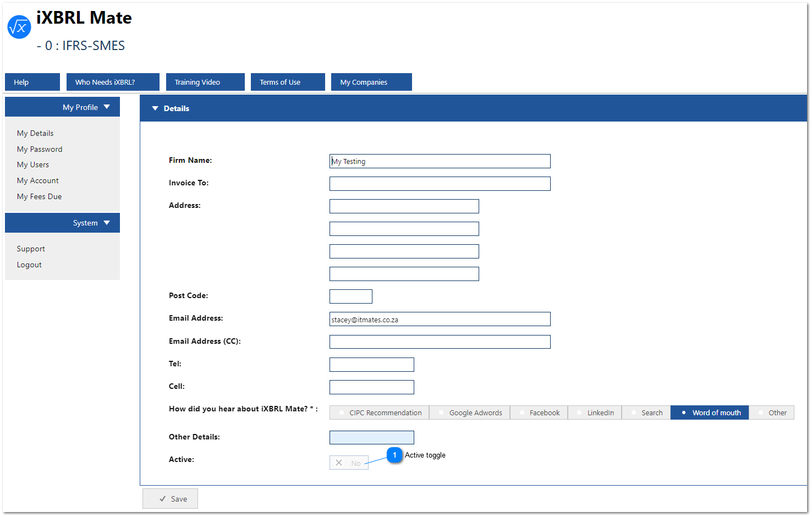Focus the Post Code input field
Screen dimensions: 812x517
351,296
